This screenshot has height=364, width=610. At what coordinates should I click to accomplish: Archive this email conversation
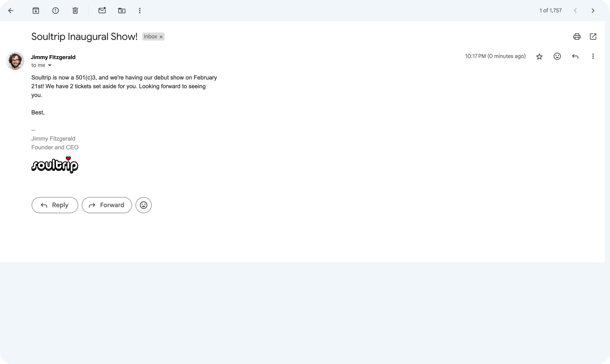coord(36,10)
